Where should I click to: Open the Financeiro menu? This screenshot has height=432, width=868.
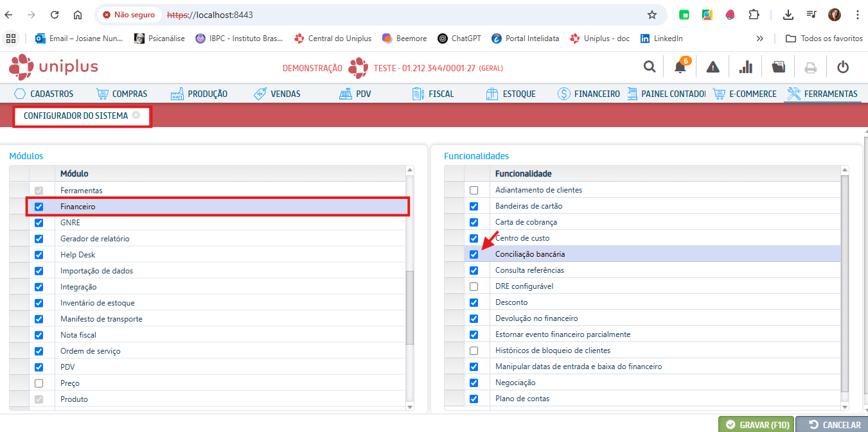(x=589, y=94)
